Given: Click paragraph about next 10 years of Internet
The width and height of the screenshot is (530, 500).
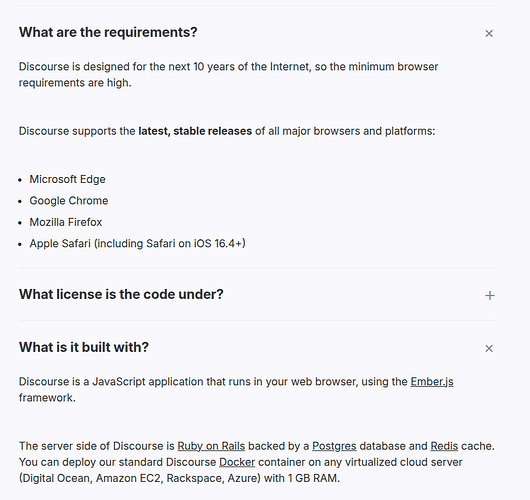Looking at the screenshot, I should coord(228,75).
